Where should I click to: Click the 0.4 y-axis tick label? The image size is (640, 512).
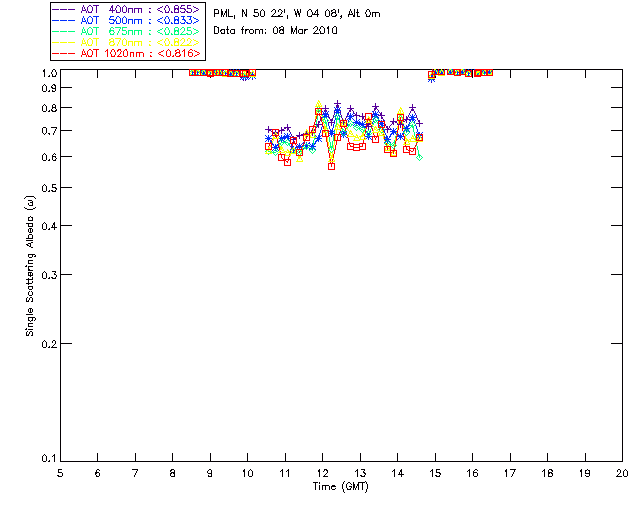tap(49, 226)
